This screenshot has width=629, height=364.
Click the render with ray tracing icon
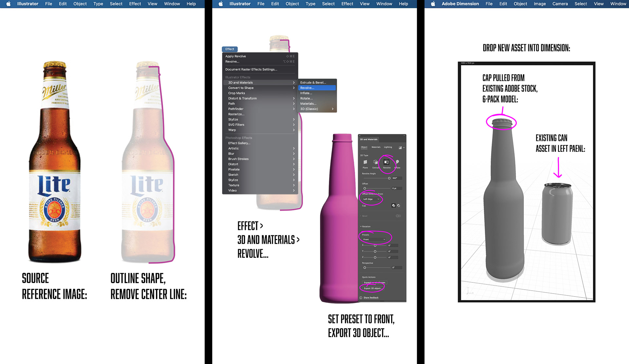pyautogui.click(x=400, y=147)
